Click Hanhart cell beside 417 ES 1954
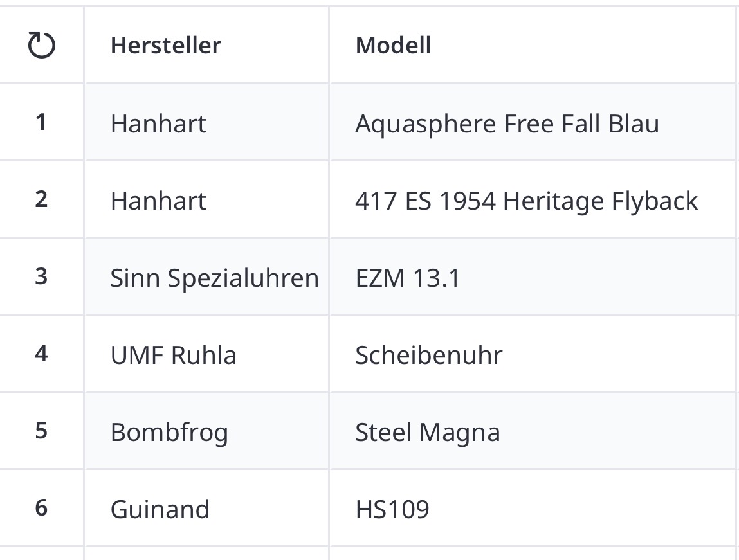 [x=158, y=201]
